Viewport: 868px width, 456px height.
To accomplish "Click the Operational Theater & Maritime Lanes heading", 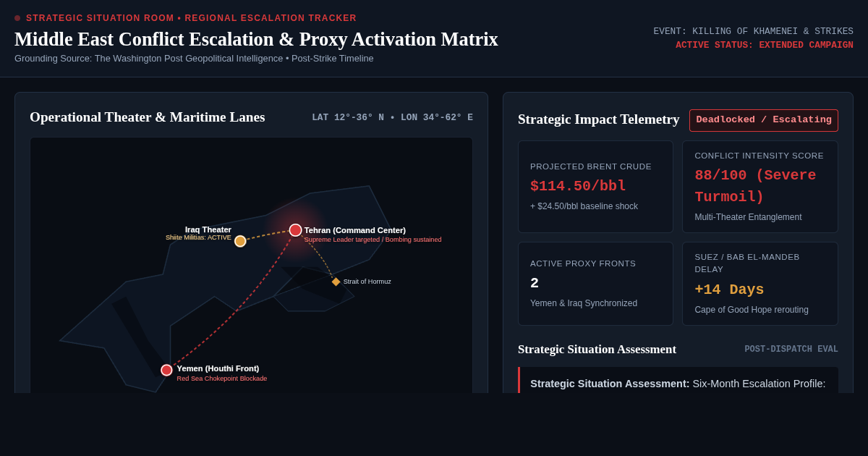I will pyautogui.click(x=148, y=117).
